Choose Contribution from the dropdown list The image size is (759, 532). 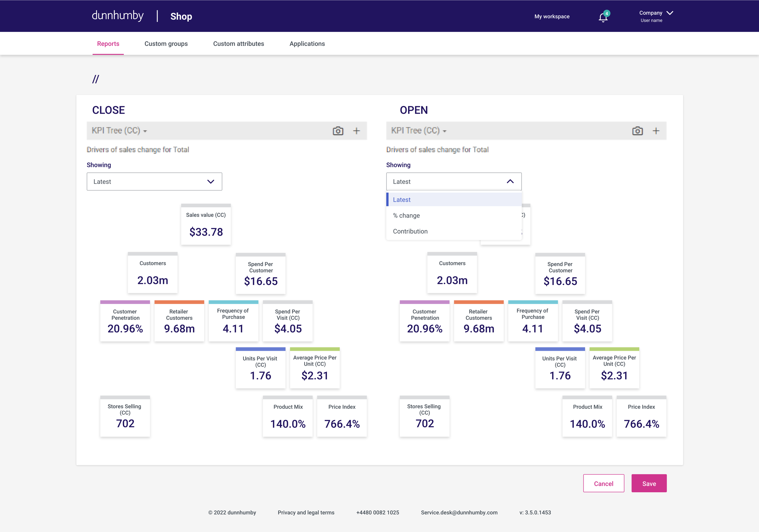(410, 231)
